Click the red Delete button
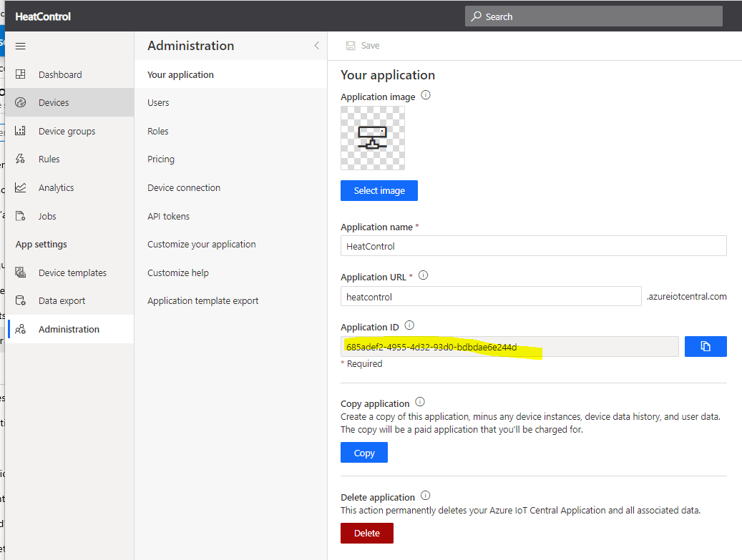Viewport: 742px width, 560px height. click(367, 533)
